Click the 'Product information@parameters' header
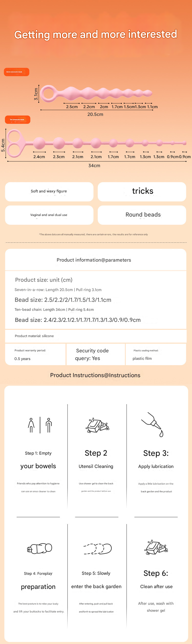This screenshot has height=644, width=192. (94, 260)
